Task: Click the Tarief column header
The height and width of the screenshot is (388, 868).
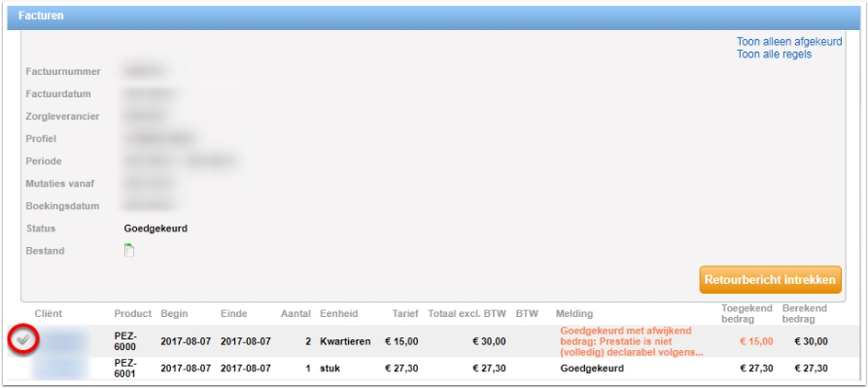Action: (x=405, y=314)
